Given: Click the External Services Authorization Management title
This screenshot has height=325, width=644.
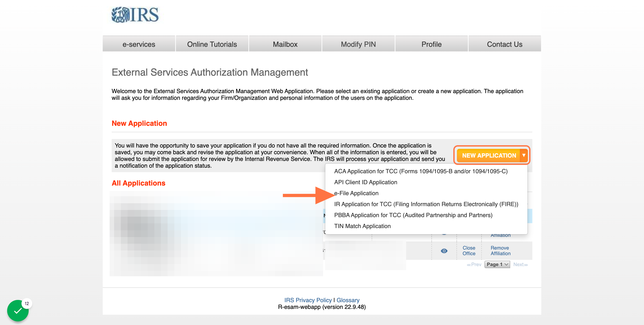Looking at the screenshot, I should 209,72.
